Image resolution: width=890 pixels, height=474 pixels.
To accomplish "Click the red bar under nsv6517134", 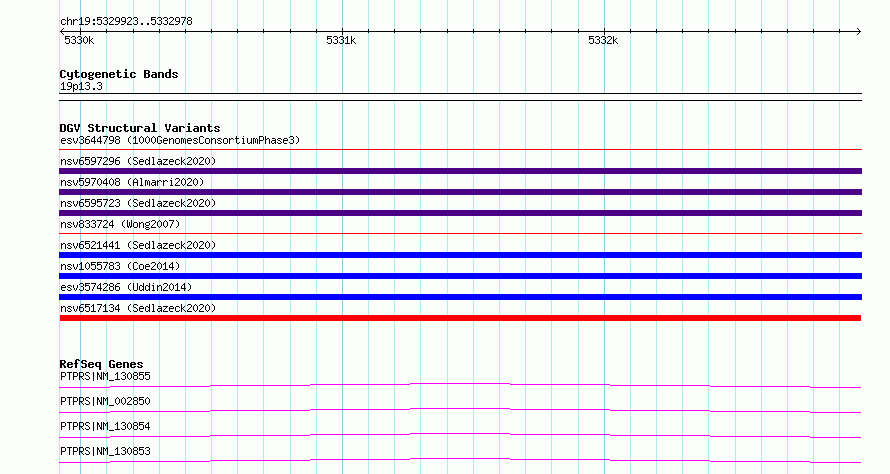I will (x=460, y=318).
